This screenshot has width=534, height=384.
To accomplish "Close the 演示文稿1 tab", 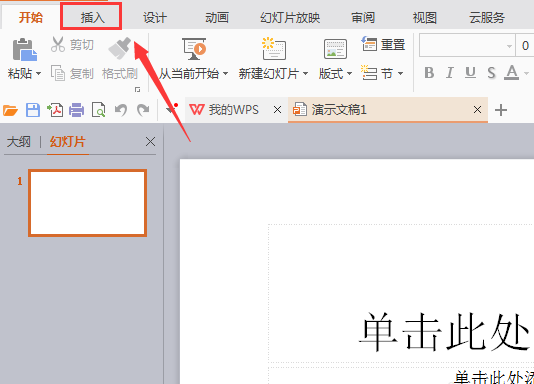I will click(477, 110).
